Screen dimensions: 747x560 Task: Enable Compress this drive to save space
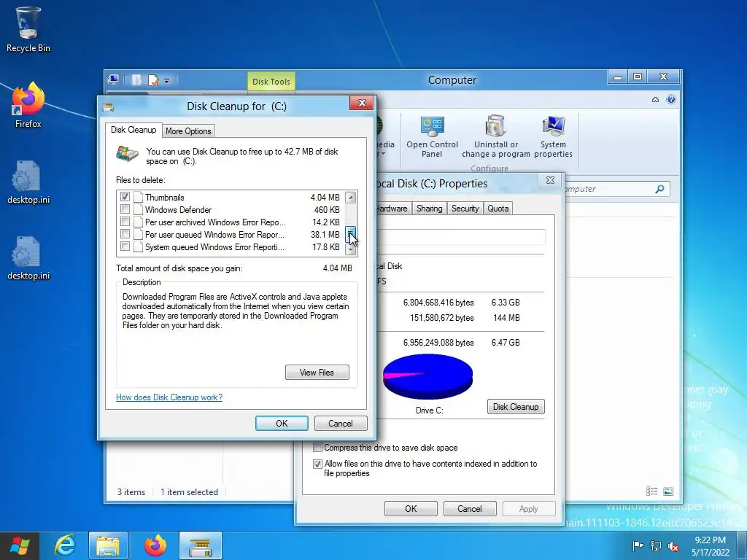tap(317, 448)
